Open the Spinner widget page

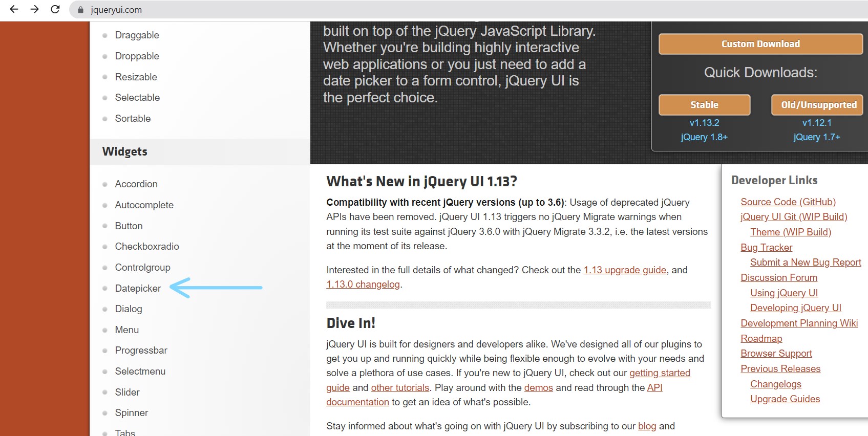point(131,412)
